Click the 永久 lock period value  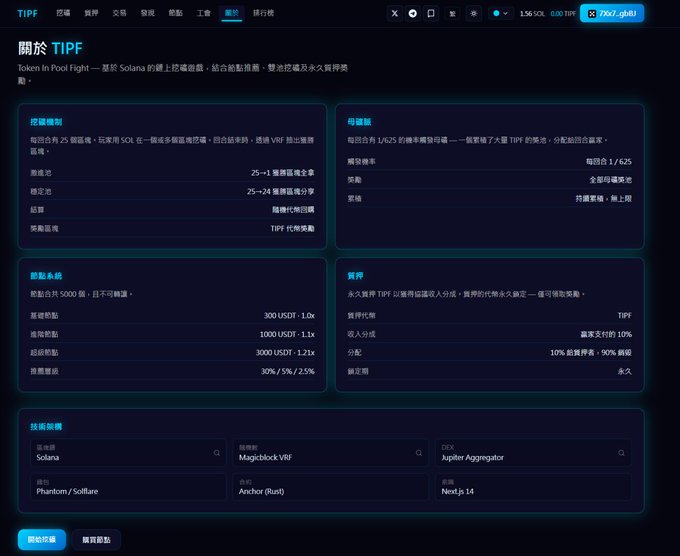[625, 371]
